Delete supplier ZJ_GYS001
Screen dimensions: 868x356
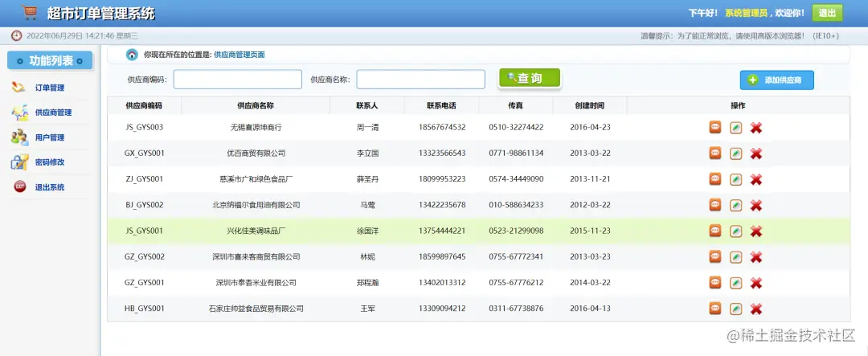[x=756, y=179]
